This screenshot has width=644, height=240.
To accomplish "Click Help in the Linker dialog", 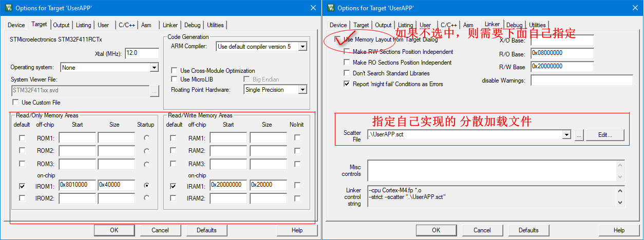I will pyautogui.click(x=619, y=230).
